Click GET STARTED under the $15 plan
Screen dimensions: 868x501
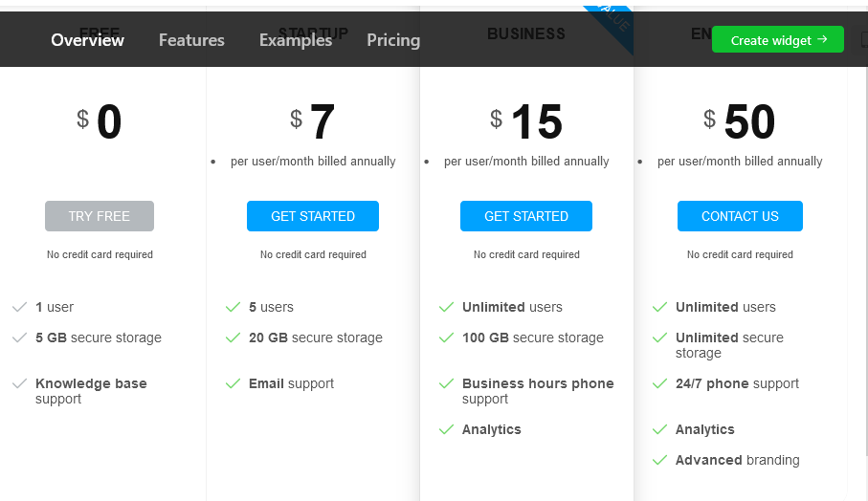click(x=526, y=216)
